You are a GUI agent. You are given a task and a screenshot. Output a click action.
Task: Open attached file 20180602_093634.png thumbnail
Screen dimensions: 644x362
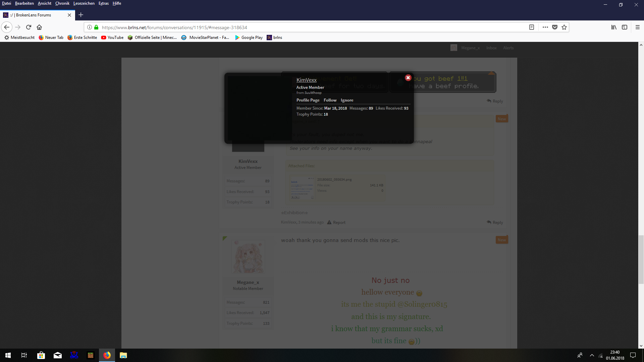point(302,188)
